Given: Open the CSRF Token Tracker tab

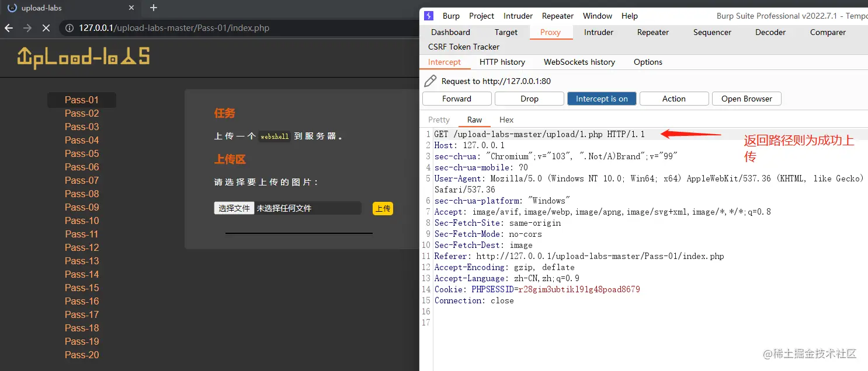Looking at the screenshot, I should (464, 47).
